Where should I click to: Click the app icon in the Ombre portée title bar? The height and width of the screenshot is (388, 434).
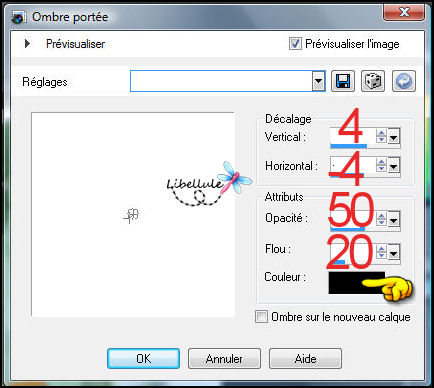[x=19, y=17]
